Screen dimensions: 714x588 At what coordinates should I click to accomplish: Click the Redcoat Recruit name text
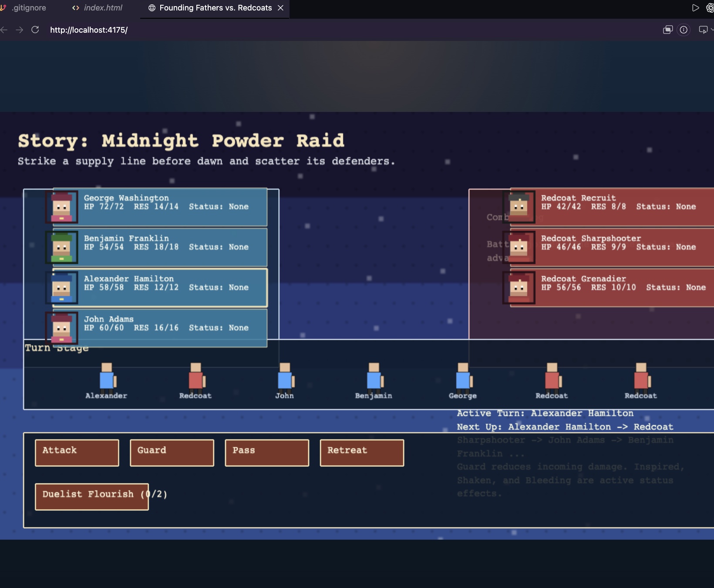pyautogui.click(x=579, y=198)
